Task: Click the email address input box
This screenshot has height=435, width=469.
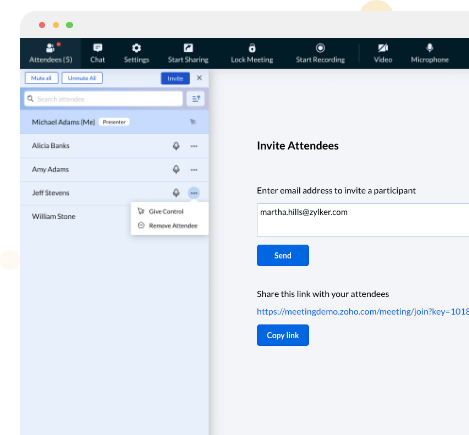Action: click(x=363, y=220)
